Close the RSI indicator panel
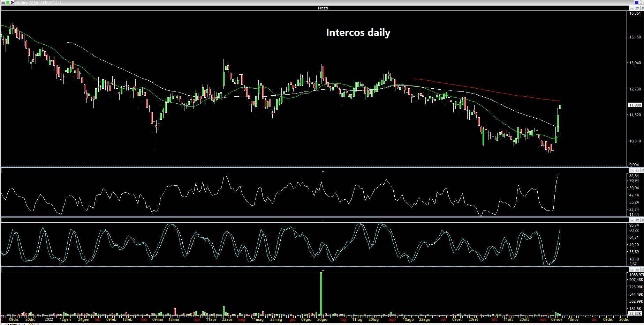 point(642,170)
